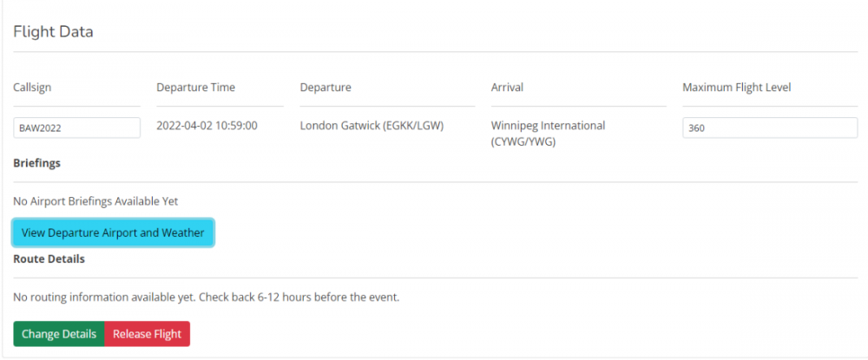Click the No routing information available text
This screenshot has height=360, width=868.
104,298
